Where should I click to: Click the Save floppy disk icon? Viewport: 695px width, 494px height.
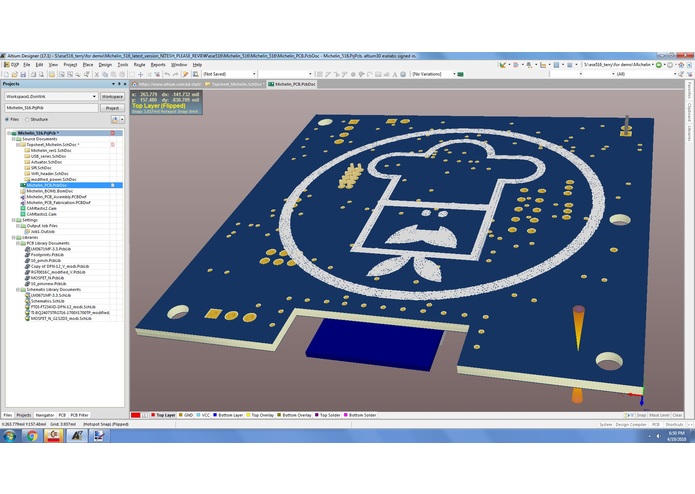(x=23, y=74)
